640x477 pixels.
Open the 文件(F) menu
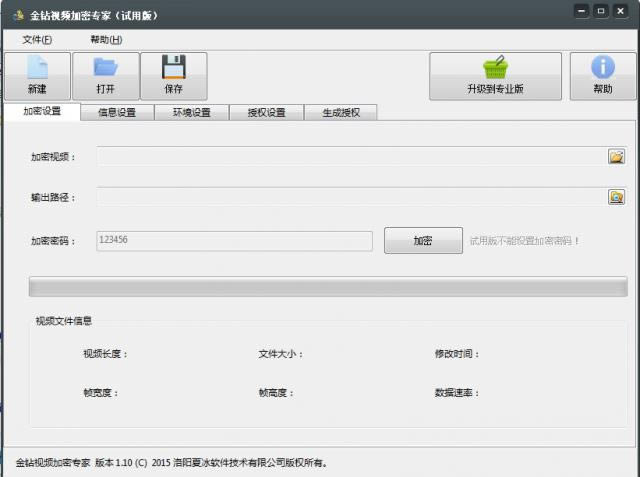tap(37, 40)
